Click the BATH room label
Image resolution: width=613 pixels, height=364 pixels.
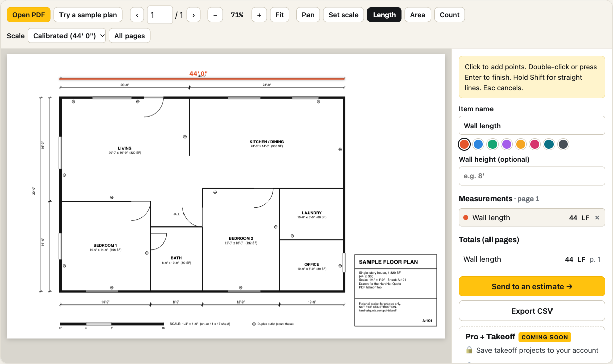(176, 258)
